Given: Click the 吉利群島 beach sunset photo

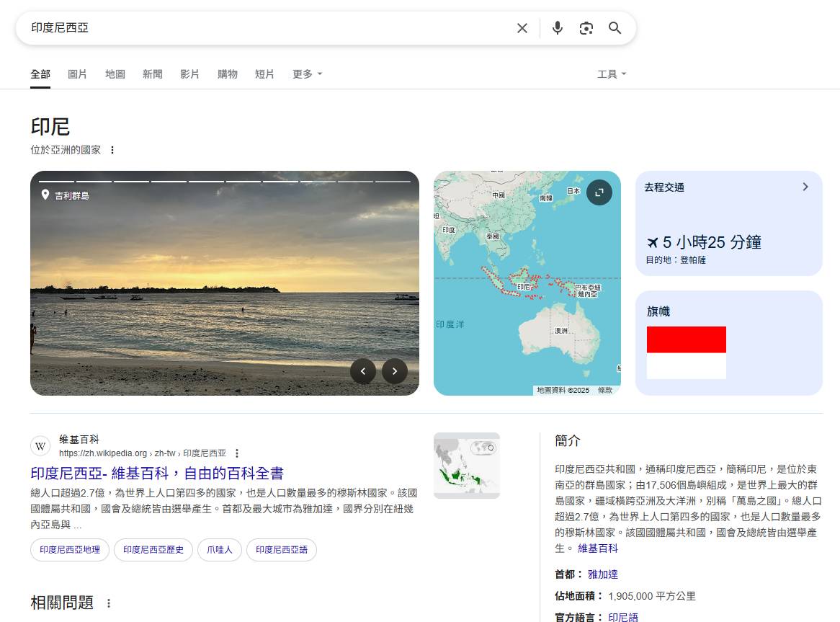Looking at the screenshot, I should click(225, 283).
